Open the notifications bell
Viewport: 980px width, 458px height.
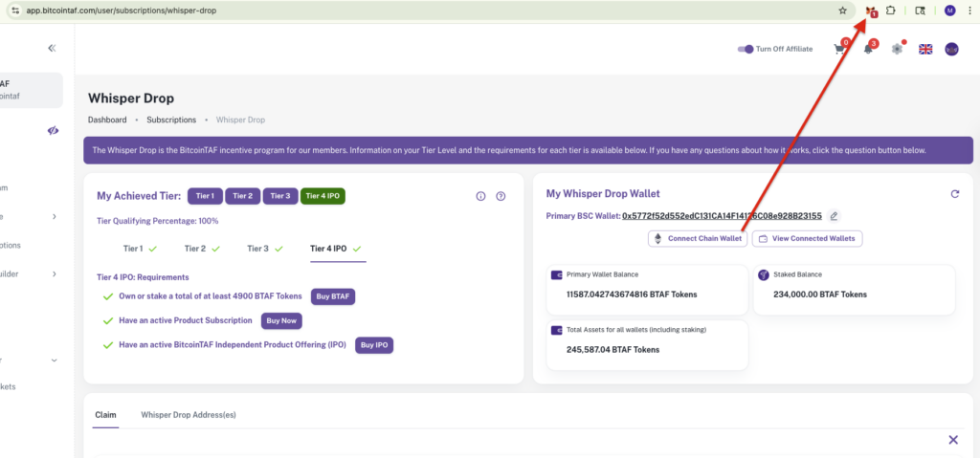(869, 49)
